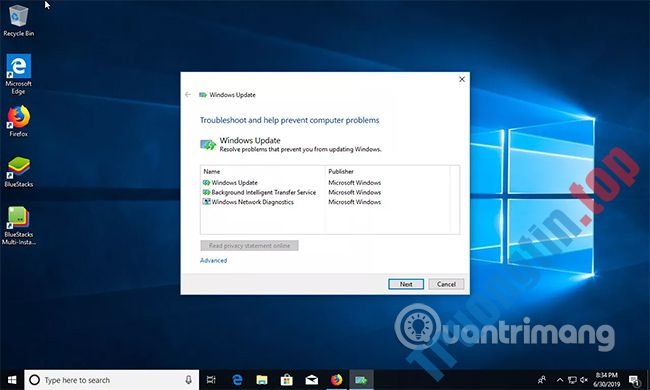Click Microsoft Windows publisher of Windows Update
This screenshot has width=650, height=390.
click(354, 182)
